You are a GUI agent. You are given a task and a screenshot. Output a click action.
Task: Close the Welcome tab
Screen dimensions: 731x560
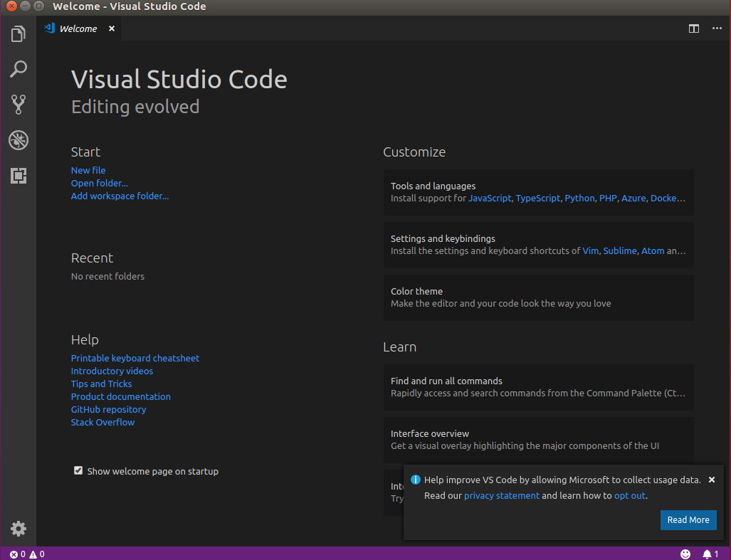point(112,28)
